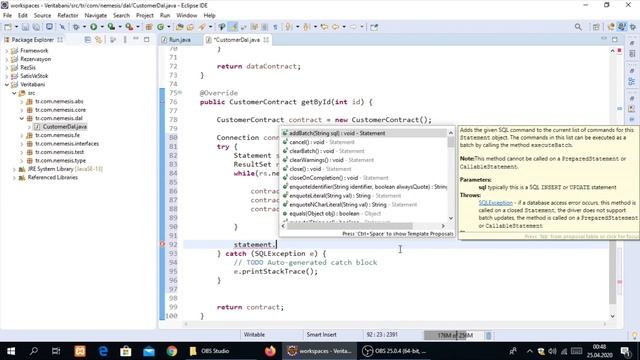
Task: Open the Run button dropdown arrow
Action: (x=102, y=27)
